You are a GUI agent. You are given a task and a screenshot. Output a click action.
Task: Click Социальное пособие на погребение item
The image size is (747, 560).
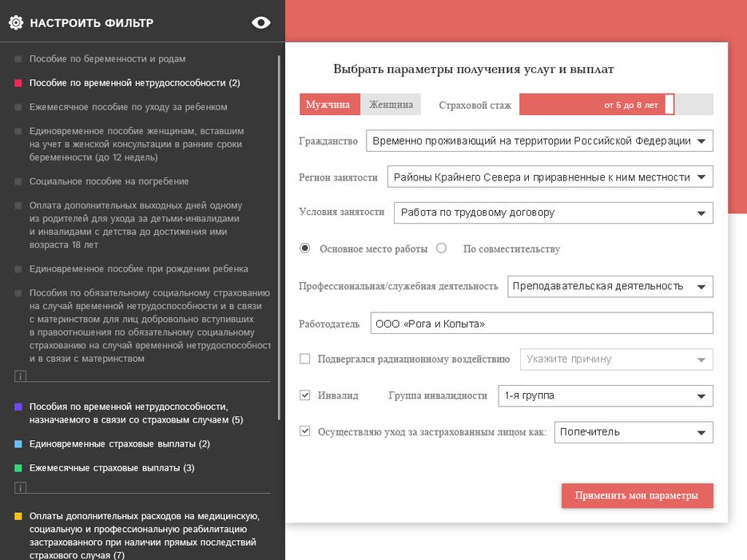pyautogui.click(x=109, y=181)
